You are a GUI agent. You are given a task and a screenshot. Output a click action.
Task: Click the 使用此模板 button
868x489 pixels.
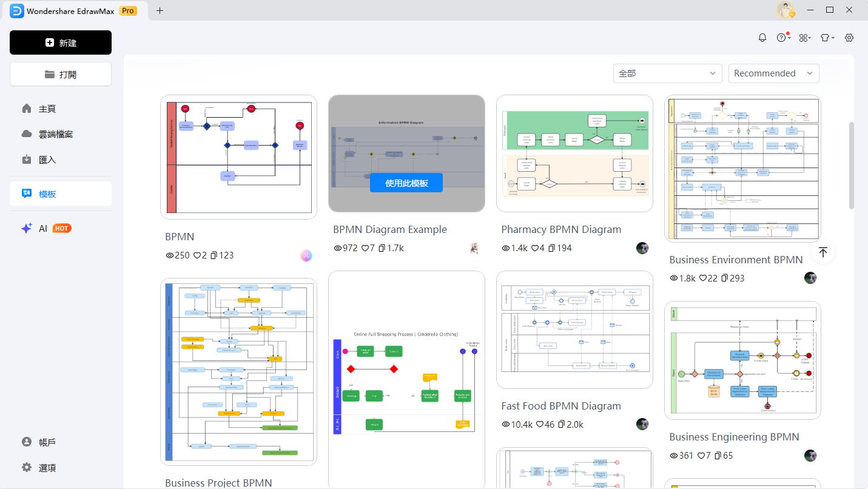(x=406, y=183)
